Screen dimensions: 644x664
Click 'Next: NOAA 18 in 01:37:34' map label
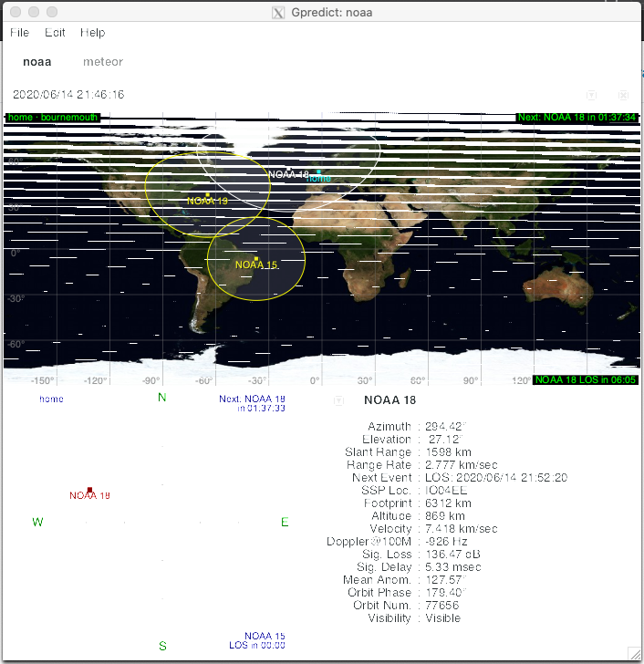[x=577, y=118]
